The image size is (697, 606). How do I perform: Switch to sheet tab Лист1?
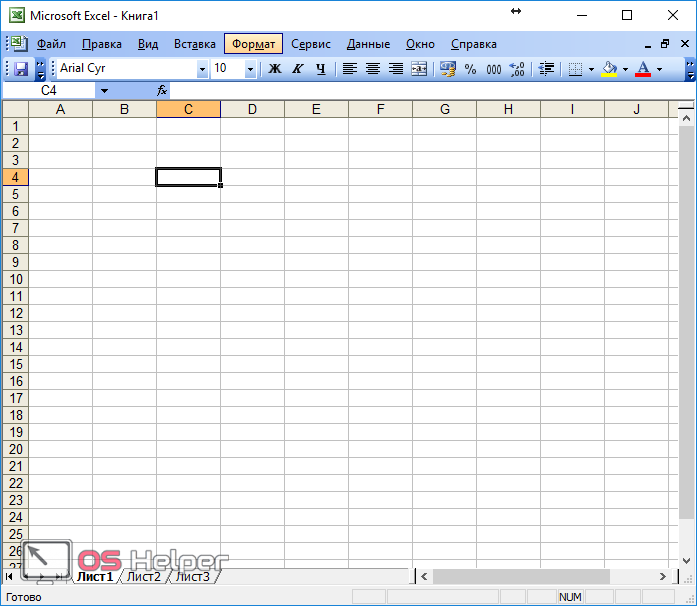(95, 577)
